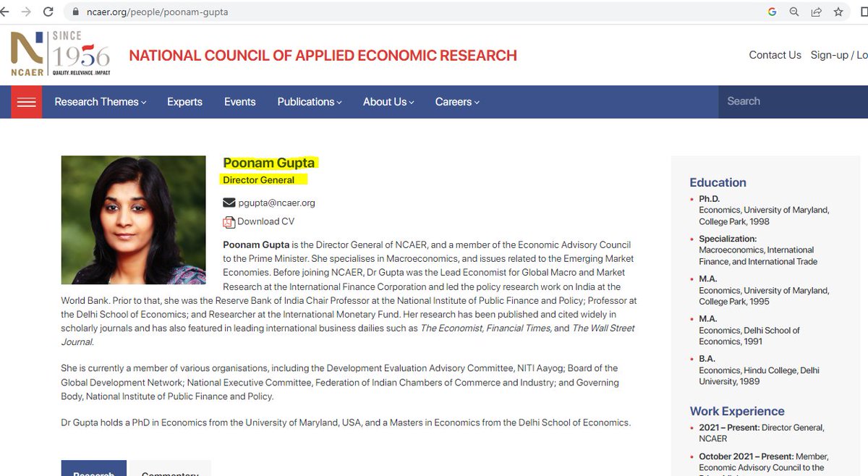This screenshot has width=868, height=476.
Task: Click National Council of Applied Economic Research title
Action: pyautogui.click(x=323, y=56)
